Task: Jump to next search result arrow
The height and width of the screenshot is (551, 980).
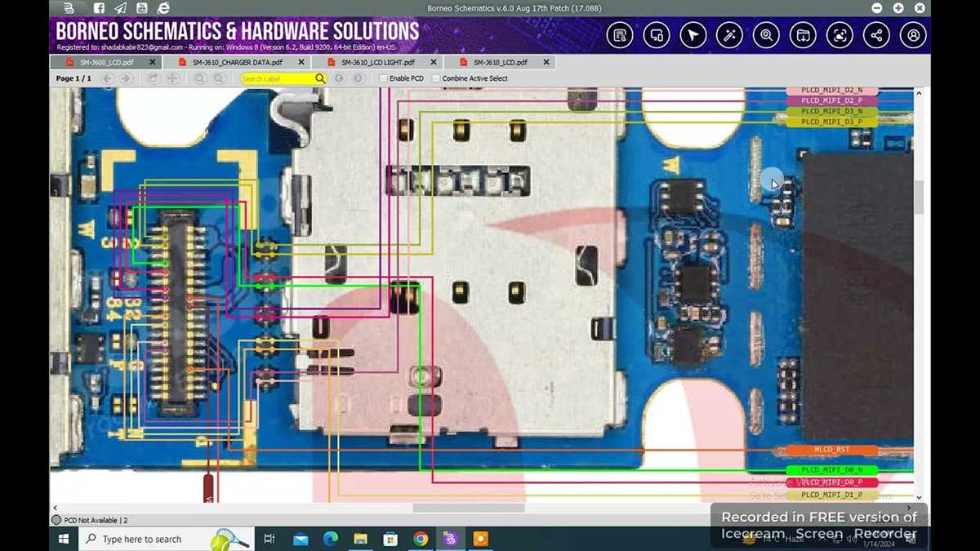Action: 358,78
